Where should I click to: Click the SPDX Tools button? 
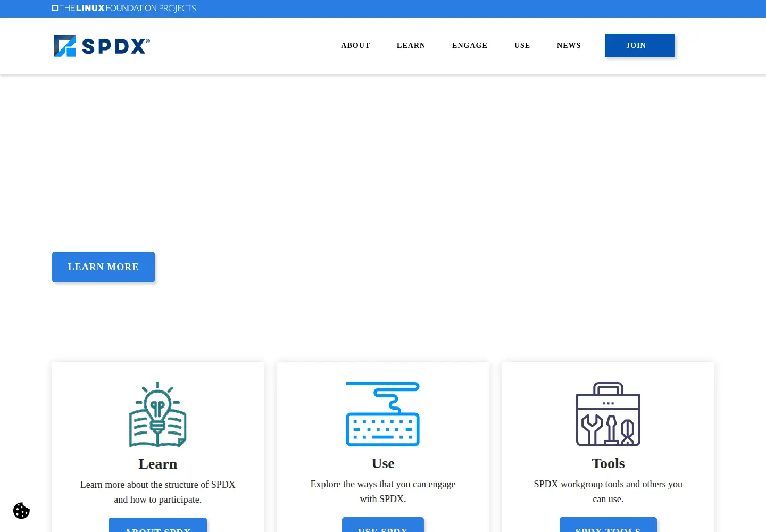point(608,525)
